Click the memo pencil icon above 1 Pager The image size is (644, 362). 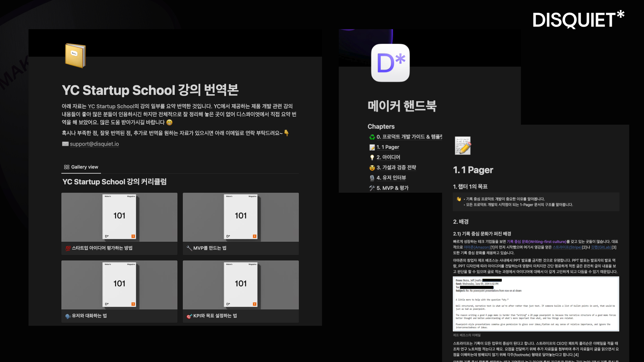pyautogui.click(x=463, y=145)
